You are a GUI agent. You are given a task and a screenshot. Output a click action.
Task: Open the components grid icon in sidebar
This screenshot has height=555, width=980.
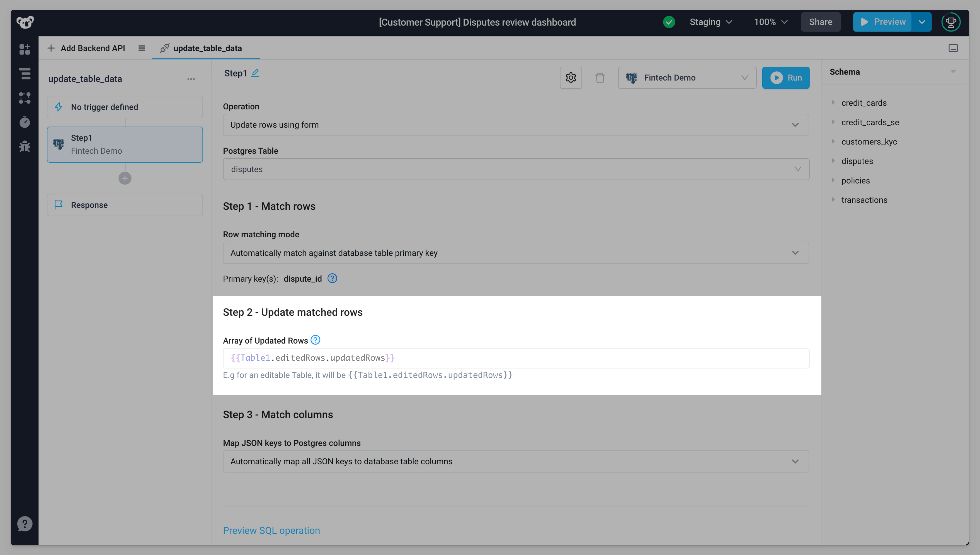click(25, 49)
